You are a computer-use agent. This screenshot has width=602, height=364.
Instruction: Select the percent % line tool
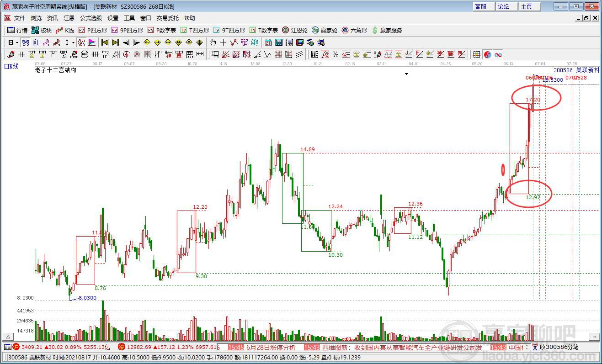(x=336, y=54)
